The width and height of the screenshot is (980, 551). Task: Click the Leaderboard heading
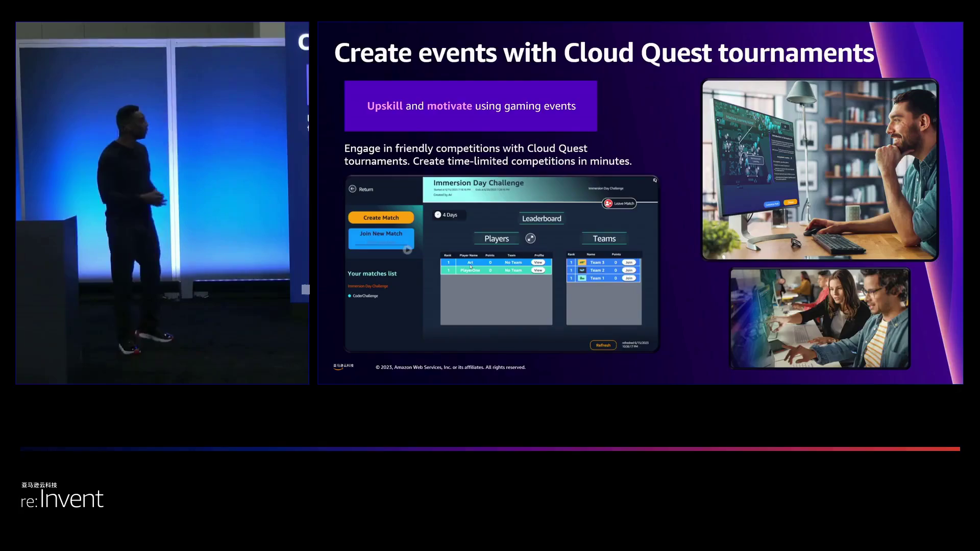tap(542, 218)
